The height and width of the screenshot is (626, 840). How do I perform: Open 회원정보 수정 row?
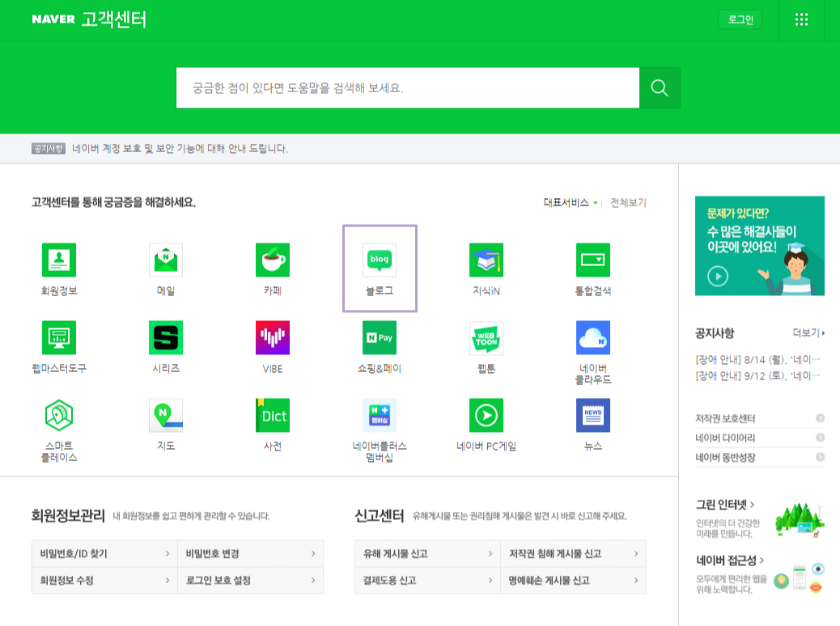pyautogui.click(x=104, y=581)
